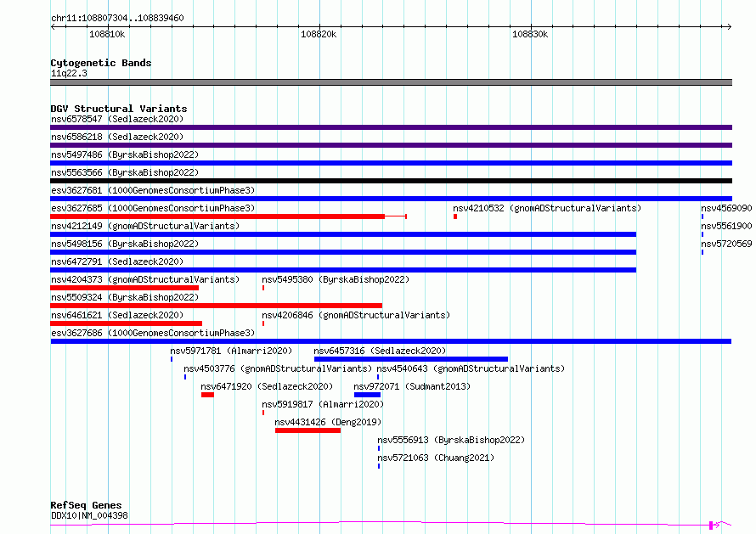Click the DDX10|NM_004398 gene label

point(89,515)
